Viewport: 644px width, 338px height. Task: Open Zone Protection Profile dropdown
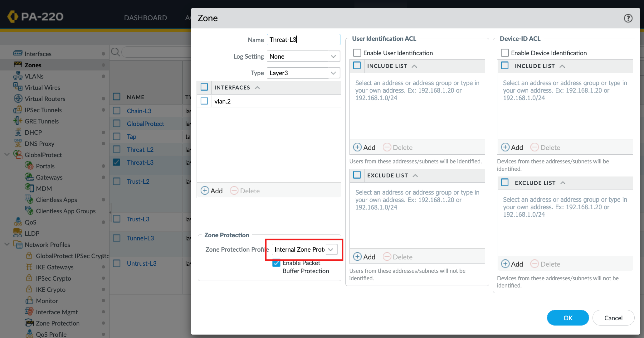click(x=331, y=249)
